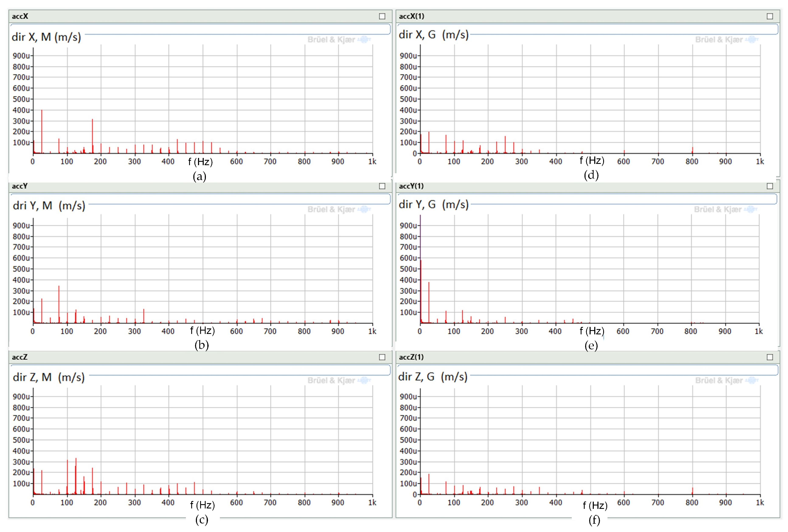Click the accZ(1) panel maximize box icon

coord(770,357)
